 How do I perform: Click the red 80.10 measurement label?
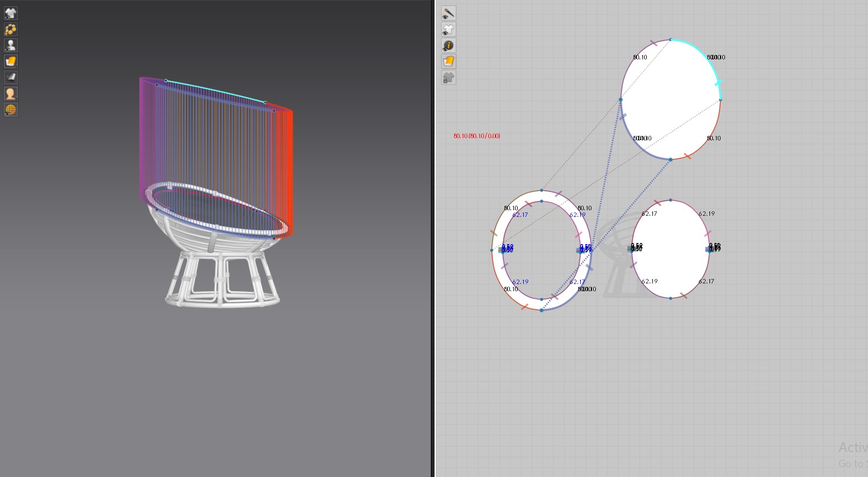click(x=477, y=136)
